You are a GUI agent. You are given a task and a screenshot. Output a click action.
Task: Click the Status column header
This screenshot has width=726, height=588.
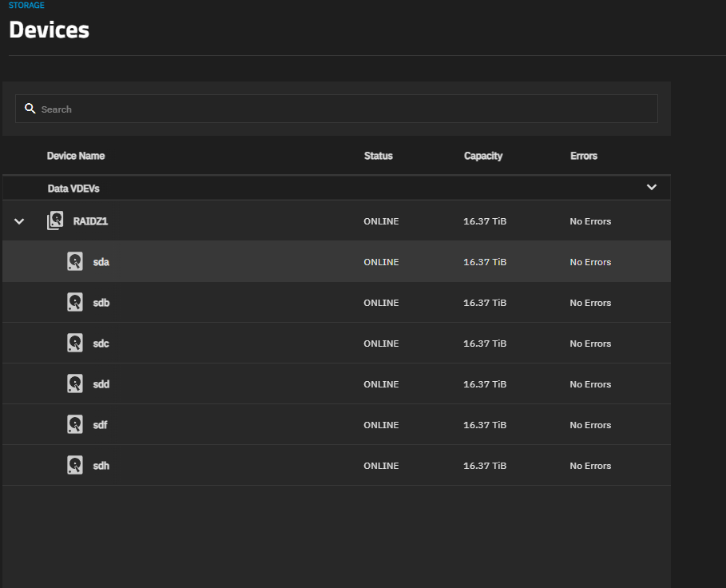click(x=379, y=156)
